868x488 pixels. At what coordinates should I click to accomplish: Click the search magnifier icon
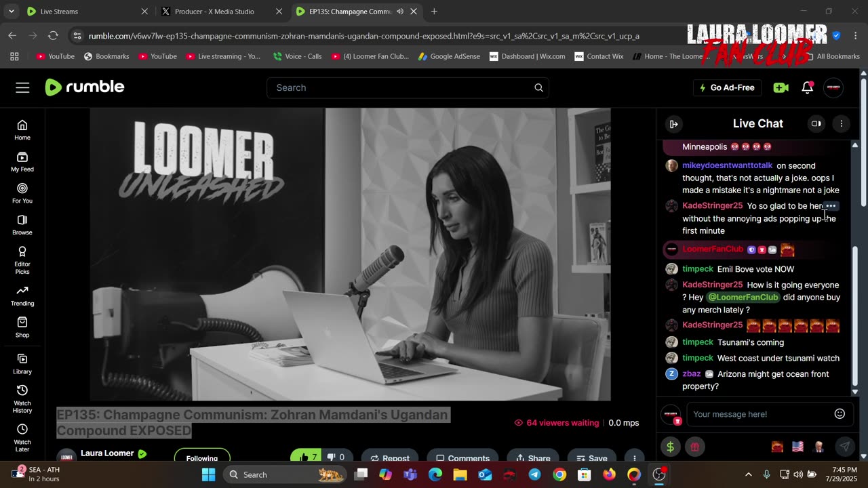538,87
